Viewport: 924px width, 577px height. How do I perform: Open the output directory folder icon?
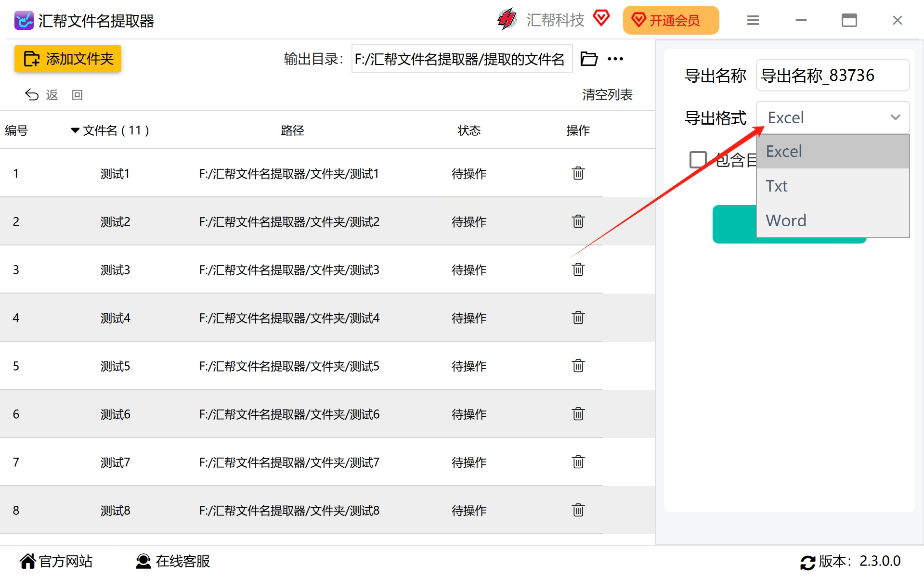[x=588, y=59]
